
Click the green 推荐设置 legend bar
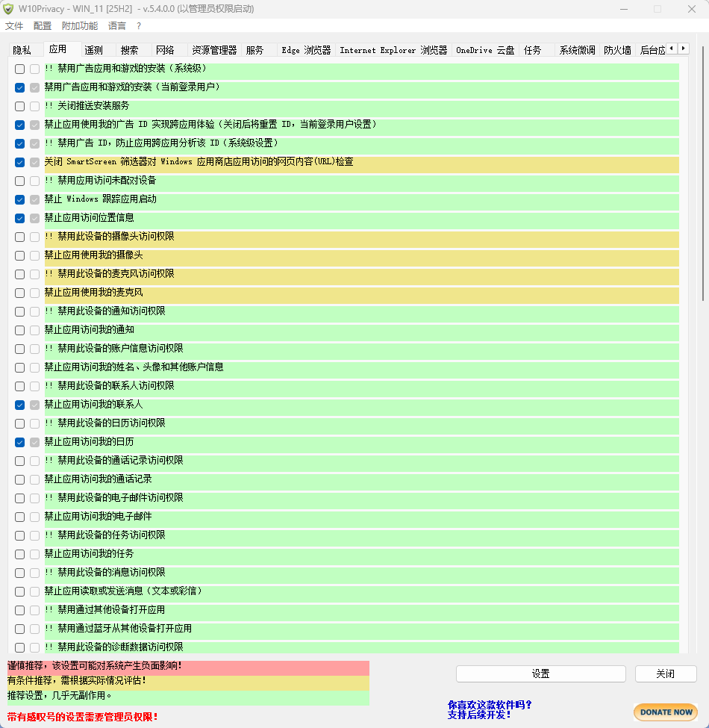point(188,697)
